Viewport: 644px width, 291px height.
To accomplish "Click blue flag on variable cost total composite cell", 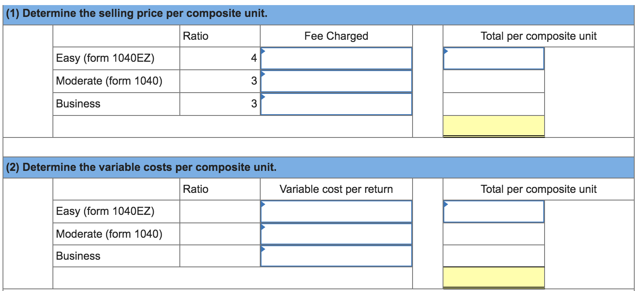I will (445, 203).
